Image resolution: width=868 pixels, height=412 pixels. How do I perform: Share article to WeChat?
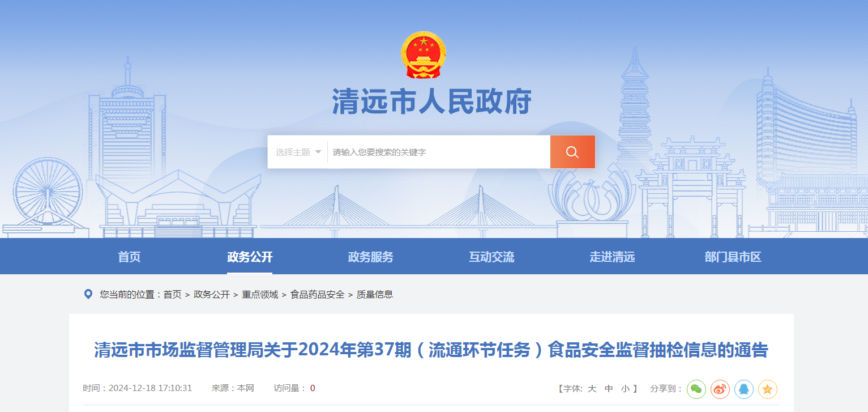coord(696,389)
